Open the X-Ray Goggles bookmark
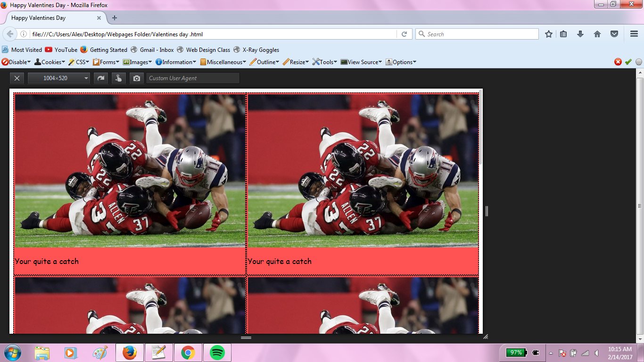644x362 pixels. click(x=256, y=49)
